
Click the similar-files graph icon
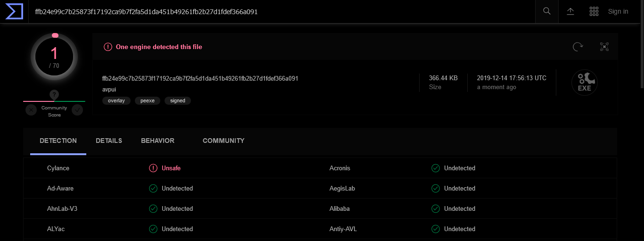click(604, 47)
